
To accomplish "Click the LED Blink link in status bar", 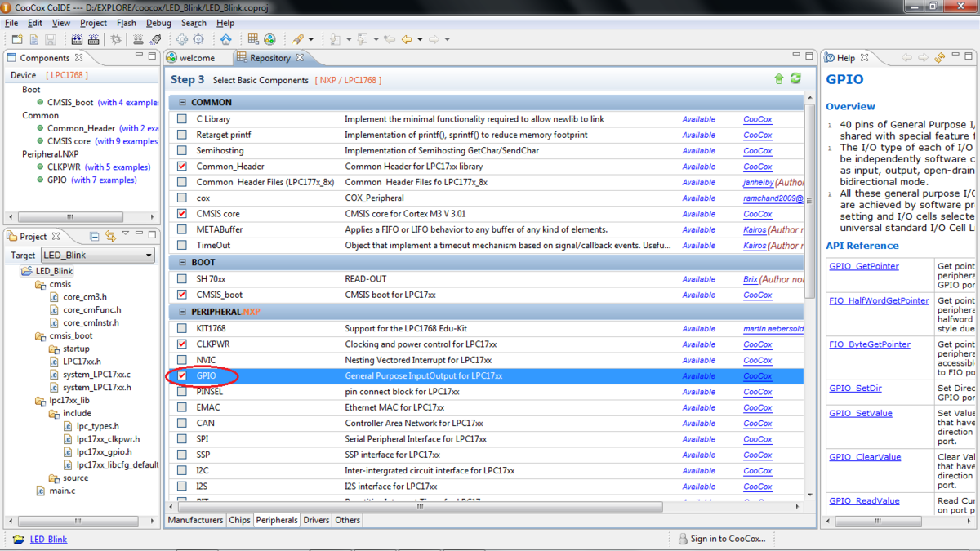I will click(48, 539).
